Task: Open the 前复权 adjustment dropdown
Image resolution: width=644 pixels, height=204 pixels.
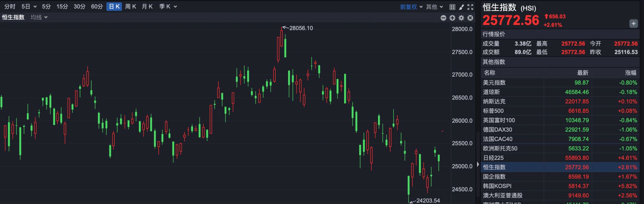Action: coord(411,7)
